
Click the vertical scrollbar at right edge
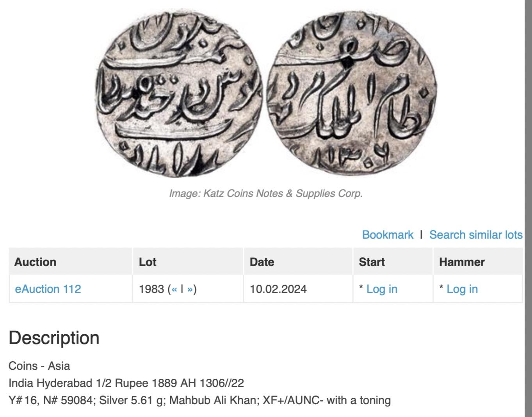528,208
